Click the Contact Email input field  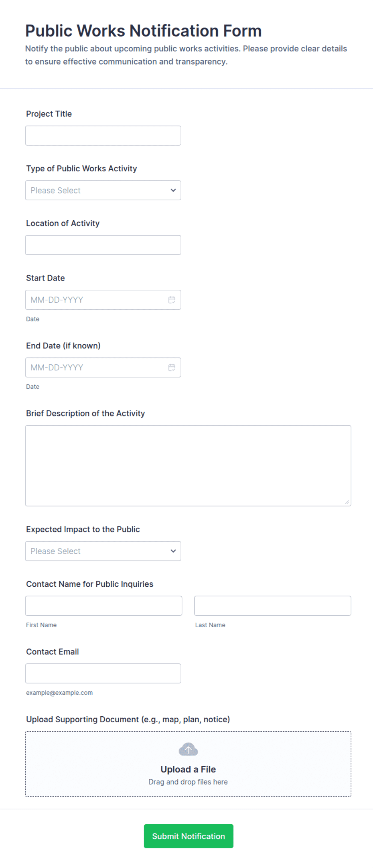pyautogui.click(x=103, y=673)
